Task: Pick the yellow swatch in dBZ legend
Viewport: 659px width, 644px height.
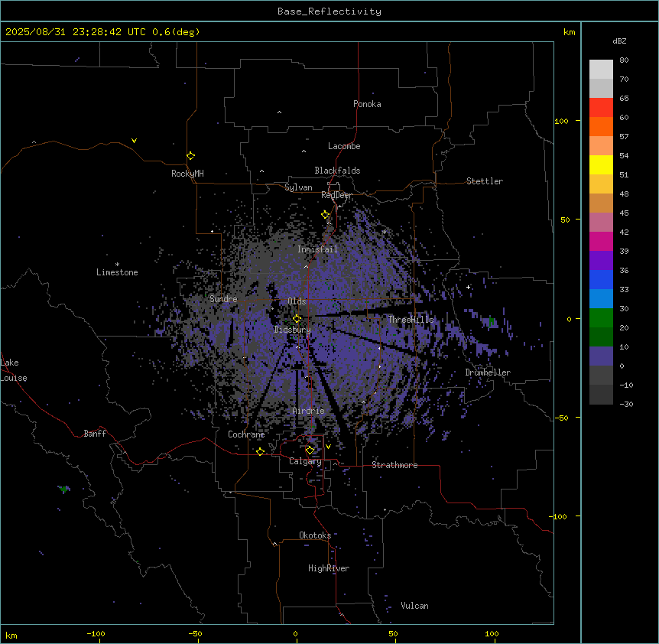Action: tap(601, 164)
